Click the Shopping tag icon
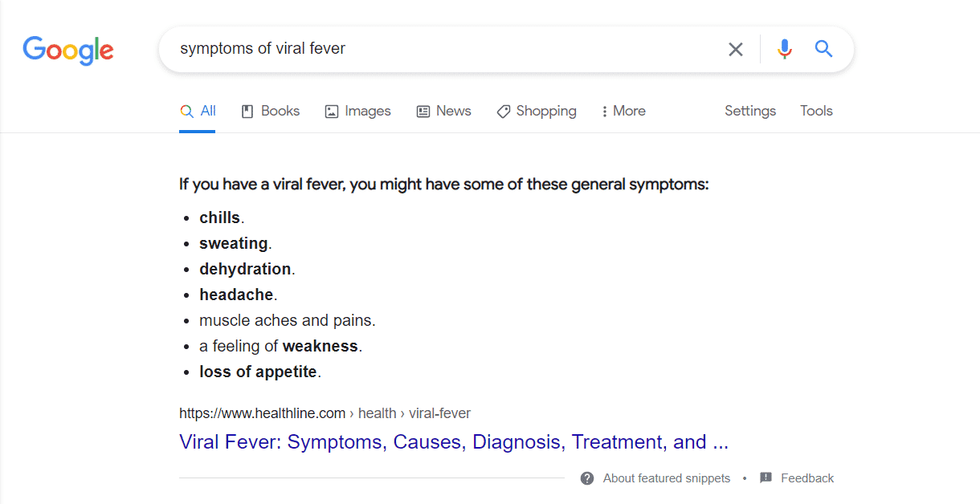 [504, 112]
